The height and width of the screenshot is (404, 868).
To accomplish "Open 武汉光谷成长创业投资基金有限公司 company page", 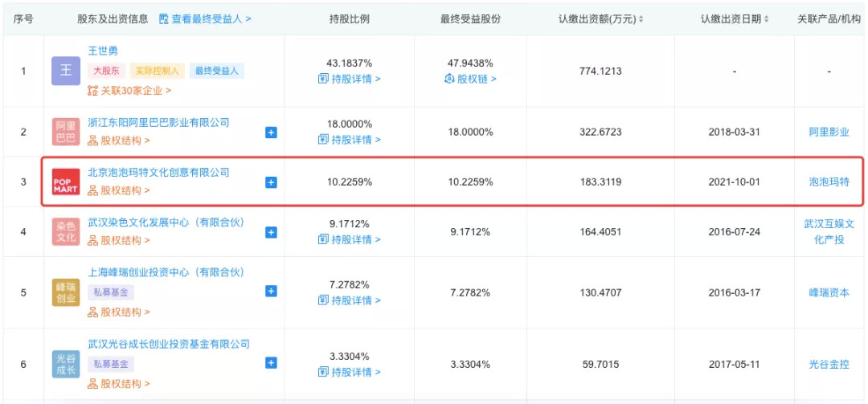I will point(169,345).
